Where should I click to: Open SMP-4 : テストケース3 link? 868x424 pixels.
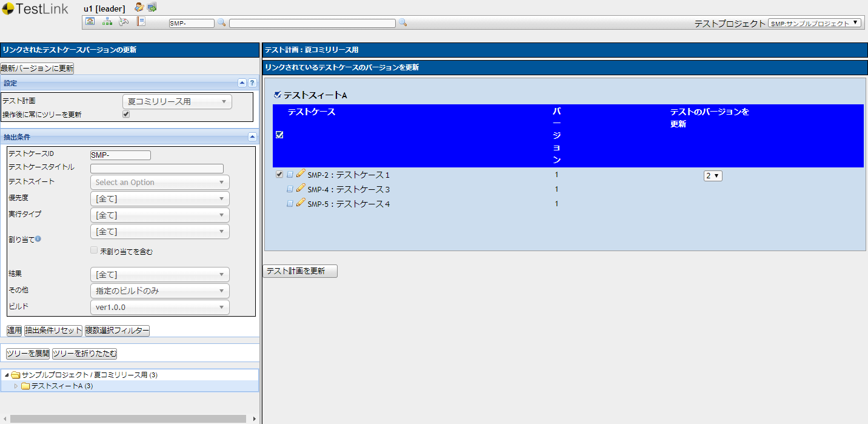point(349,189)
